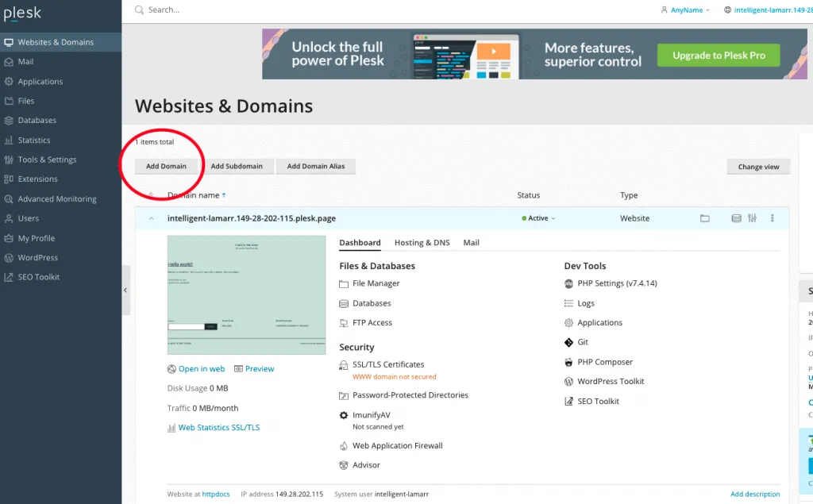Start an ImunifyAV scan
This screenshot has width=813, height=504.
[x=373, y=414]
